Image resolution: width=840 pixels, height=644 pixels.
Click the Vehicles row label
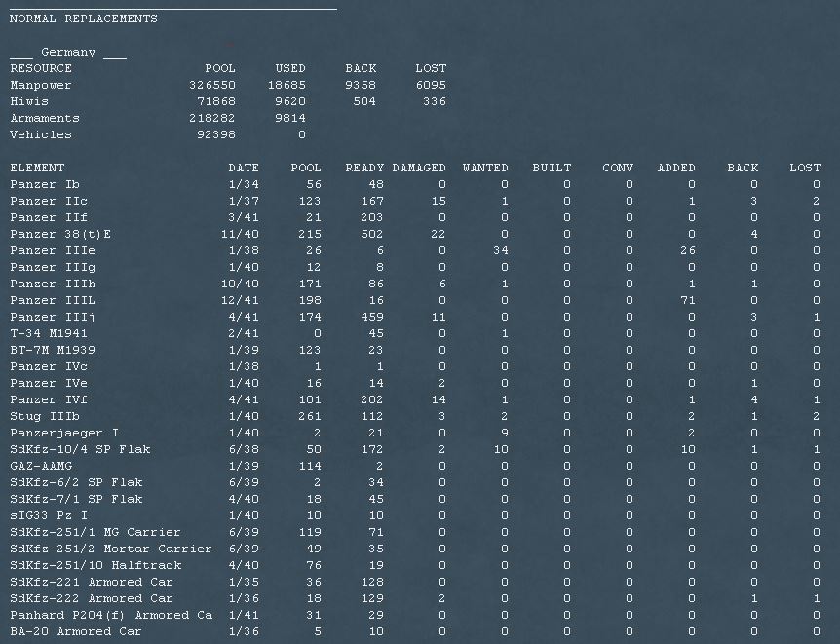click(41, 135)
